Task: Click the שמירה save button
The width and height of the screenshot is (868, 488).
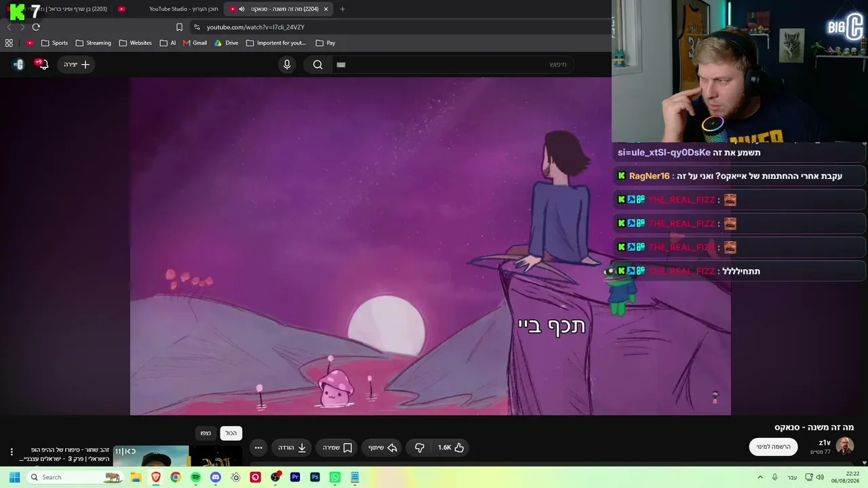Action: pyautogui.click(x=337, y=447)
